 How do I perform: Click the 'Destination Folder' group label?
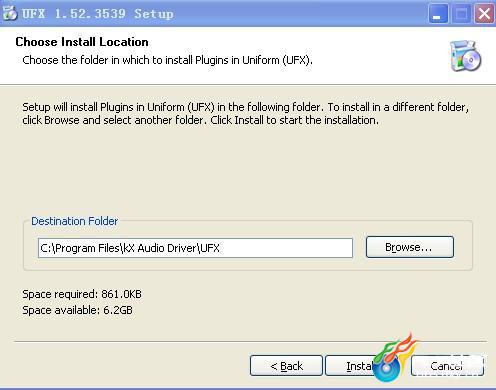(x=75, y=221)
